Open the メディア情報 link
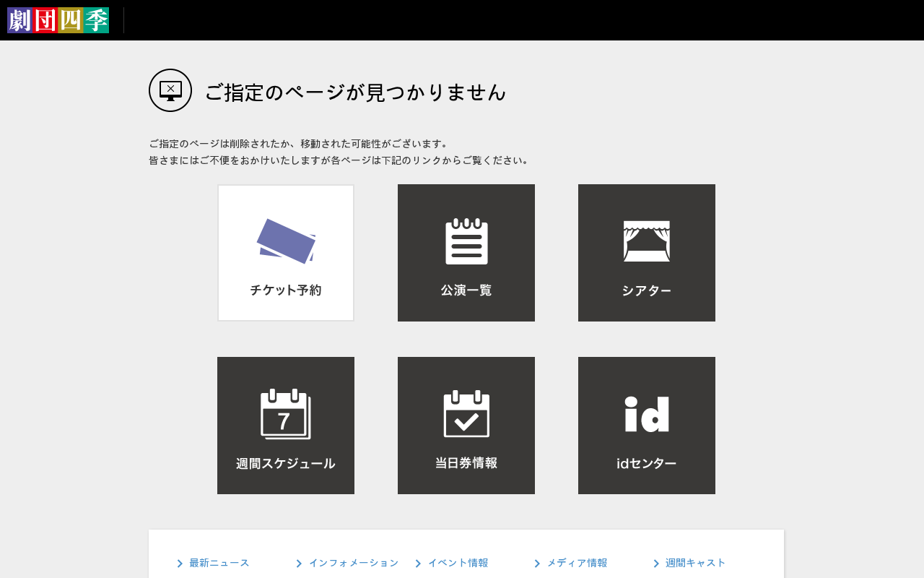The height and width of the screenshot is (578, 924). [x=577, y=563]
